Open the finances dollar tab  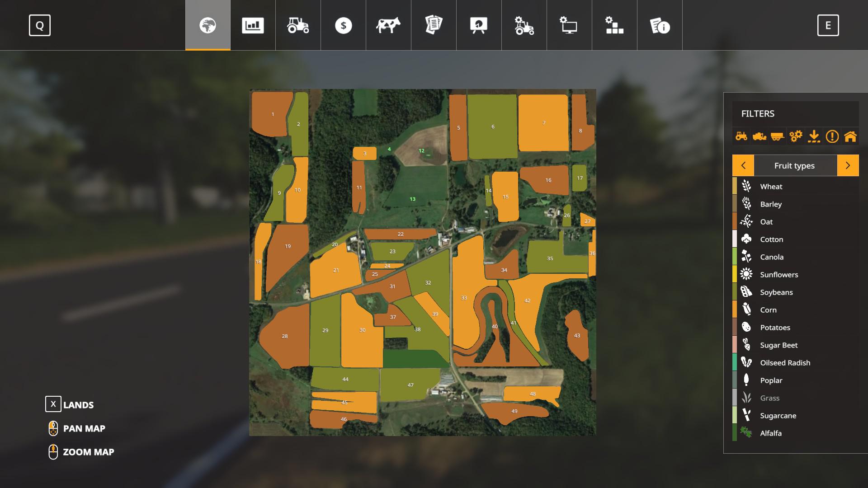pyautogui.click(x=343, y=25)
